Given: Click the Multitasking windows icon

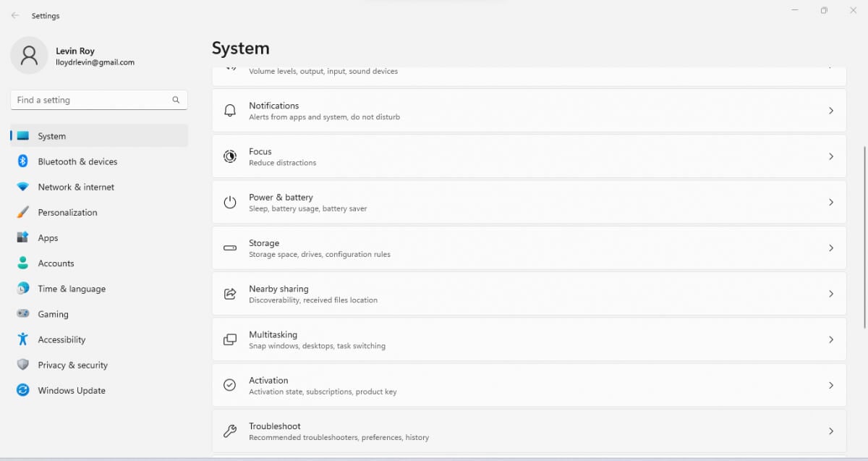Looking at the screenshot, I should [x=230, y=339].
